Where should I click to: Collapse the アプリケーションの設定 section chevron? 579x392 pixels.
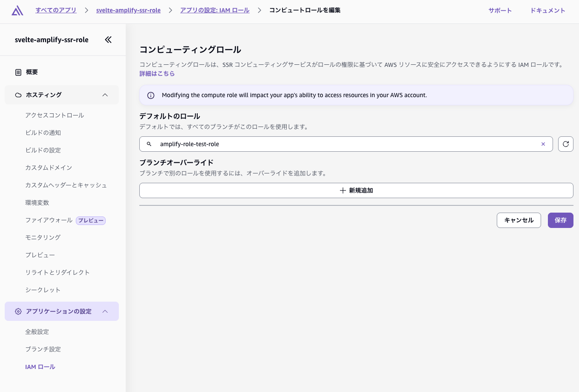pos(105,311)
